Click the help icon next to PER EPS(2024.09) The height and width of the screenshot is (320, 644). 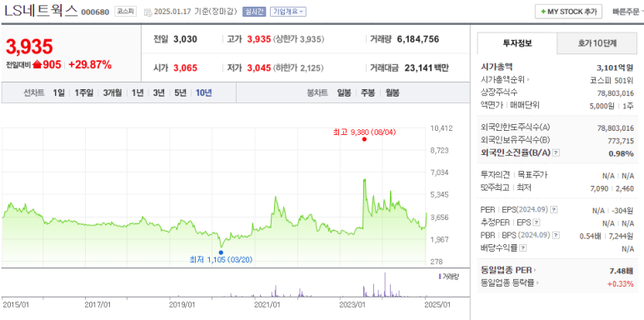pyautogui.click(x=554, y=210)
